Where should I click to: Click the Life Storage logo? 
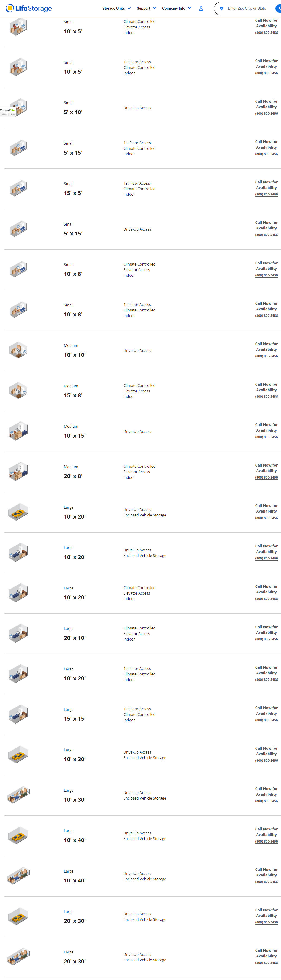(28, 8)
